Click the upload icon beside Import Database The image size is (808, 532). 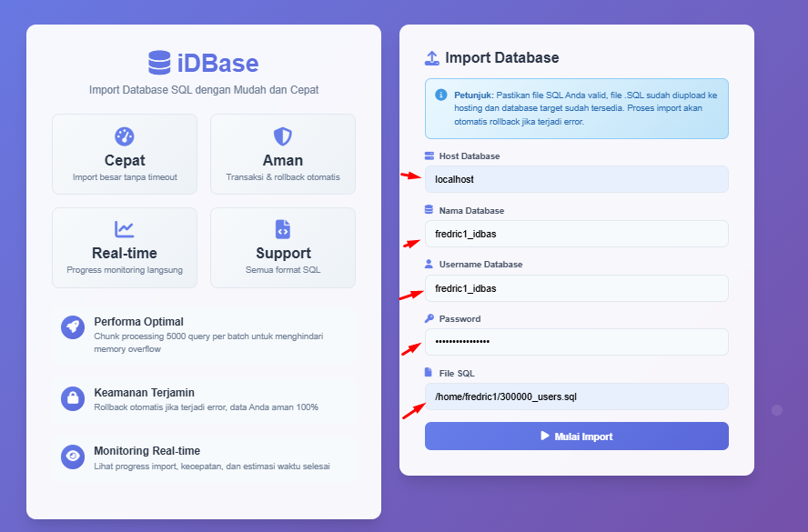[432, 58]
